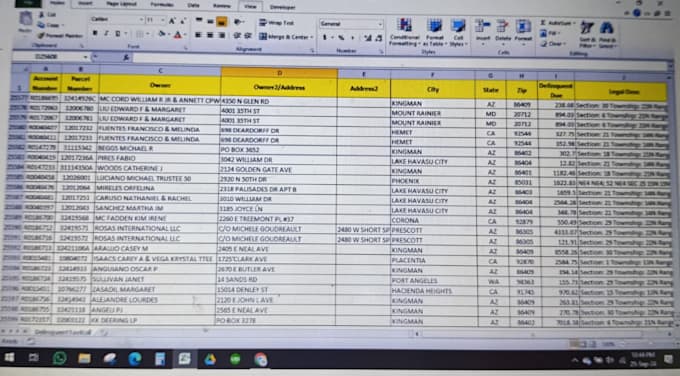Select the column C header
Image resolution: width=680 pixels, height=376 pixels.
(160, 70)
